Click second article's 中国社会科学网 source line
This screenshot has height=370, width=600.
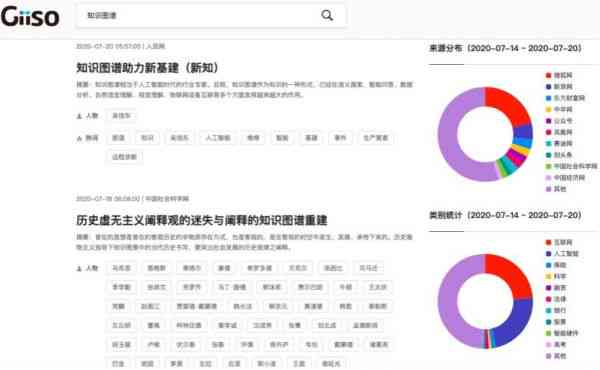(132, 199)
